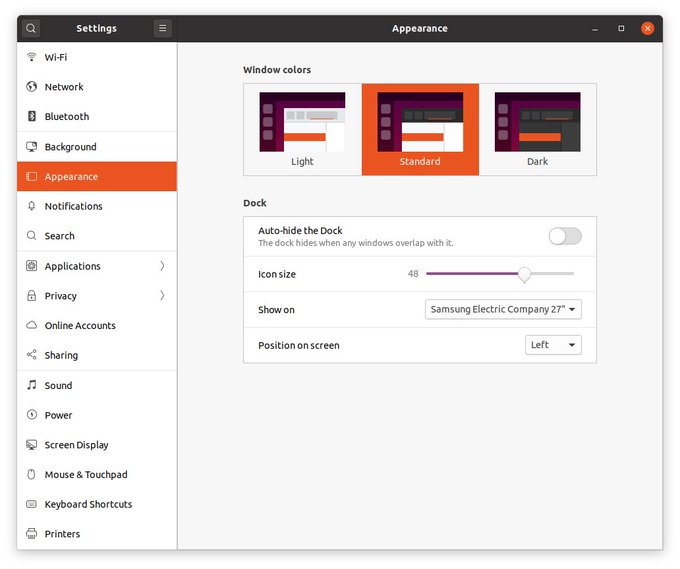Select the Standard window color theme
This screenshot has width=680, height=569.
tap(420, 130)
